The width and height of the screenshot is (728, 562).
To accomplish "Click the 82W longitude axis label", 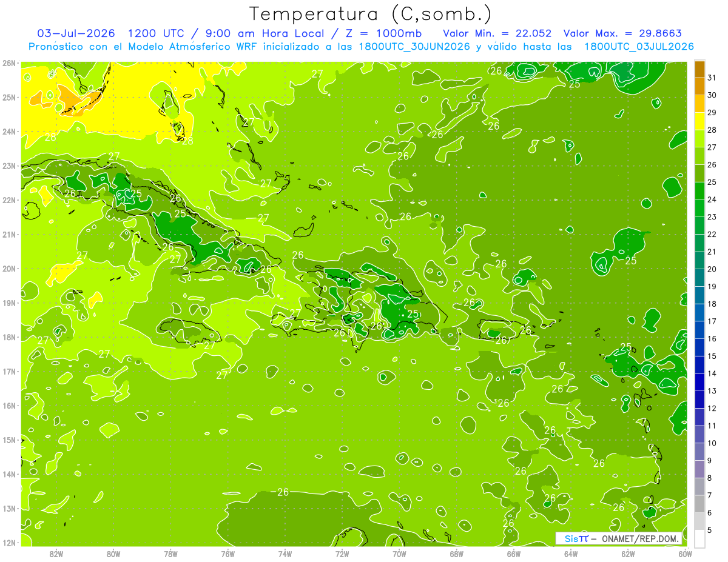I will [56, 554].
